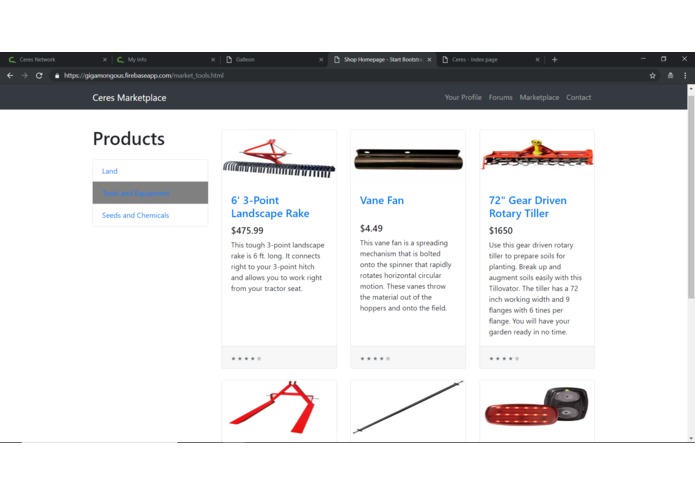
Task: Click the page vertical scrollbar
Action: click(x=691, y=196)
